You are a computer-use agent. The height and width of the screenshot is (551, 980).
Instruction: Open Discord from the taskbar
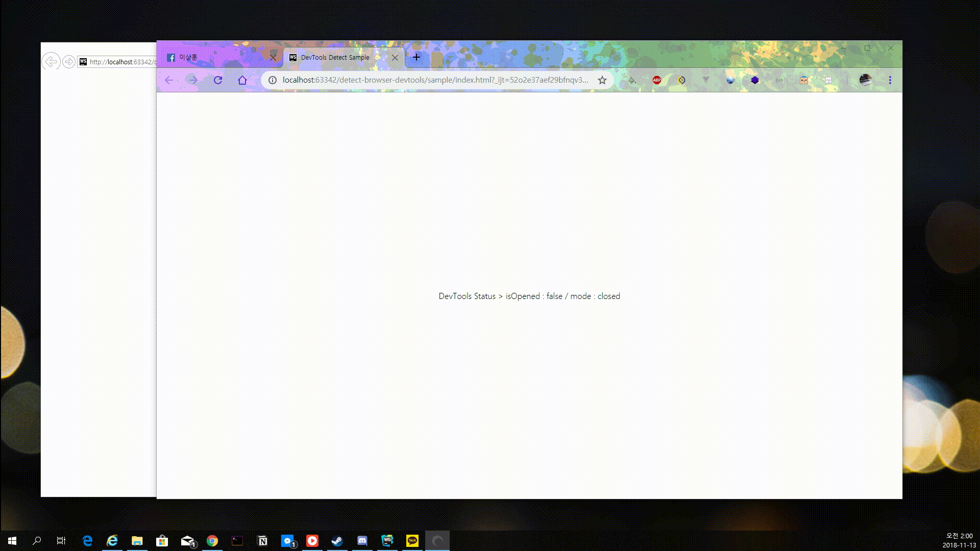click(362, 541)
